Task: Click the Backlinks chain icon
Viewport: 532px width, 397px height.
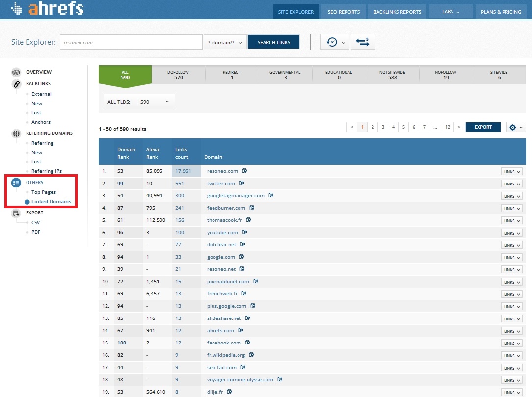Action: pos(16,84)
